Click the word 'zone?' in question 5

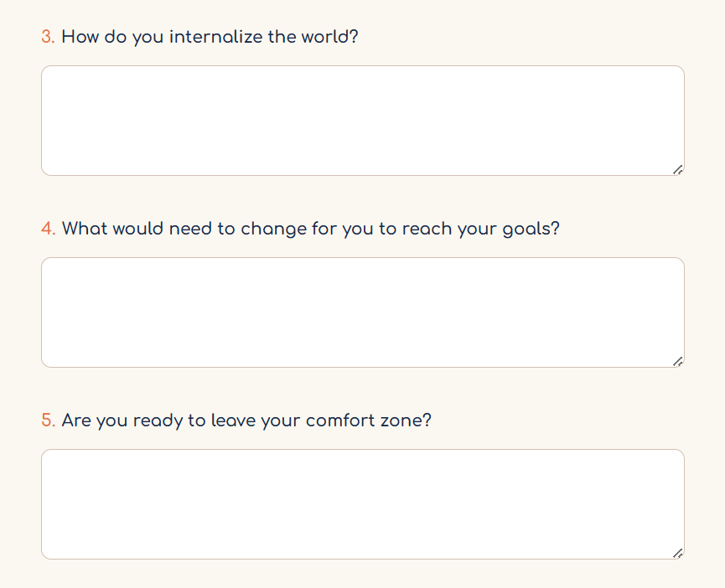tap(406, 420)
